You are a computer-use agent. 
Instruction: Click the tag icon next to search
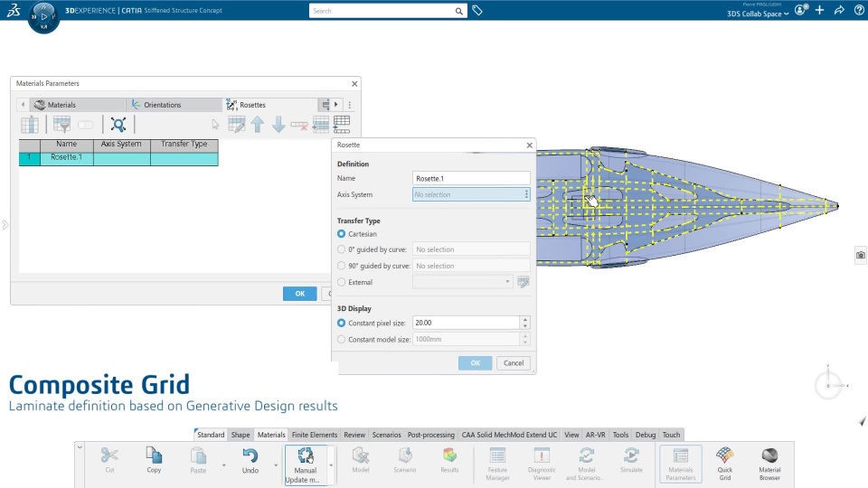[x=477, y=11]
